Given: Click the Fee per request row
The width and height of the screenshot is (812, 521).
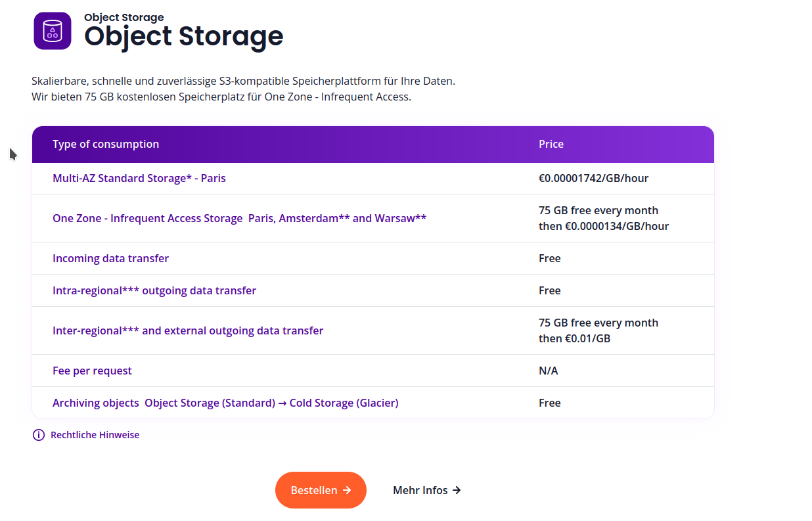Looking at the screenshot, I should 92,371.
